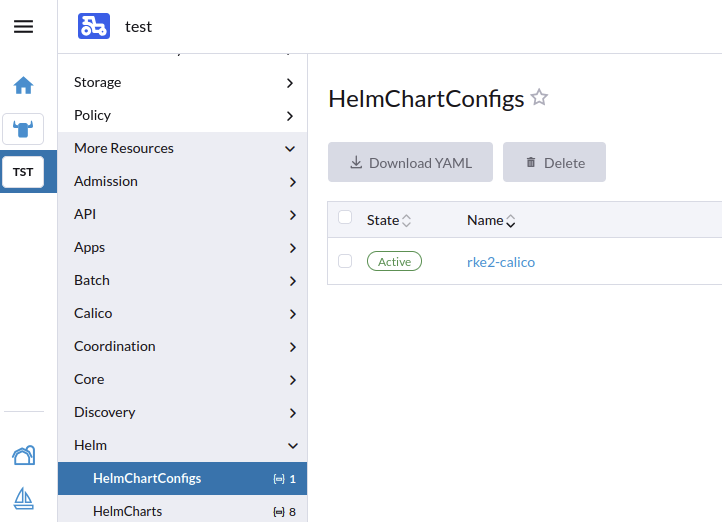Collapse the Helm group chevron

point(292,446)
